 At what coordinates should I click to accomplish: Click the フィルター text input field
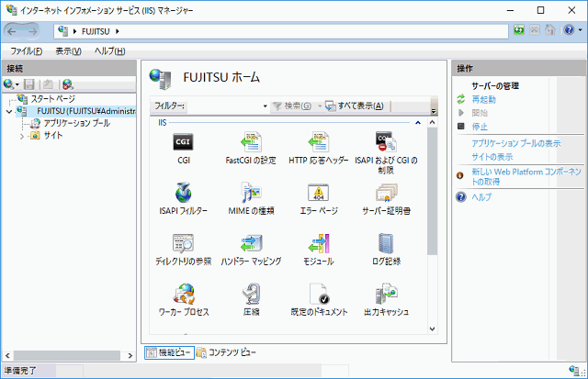224,106
